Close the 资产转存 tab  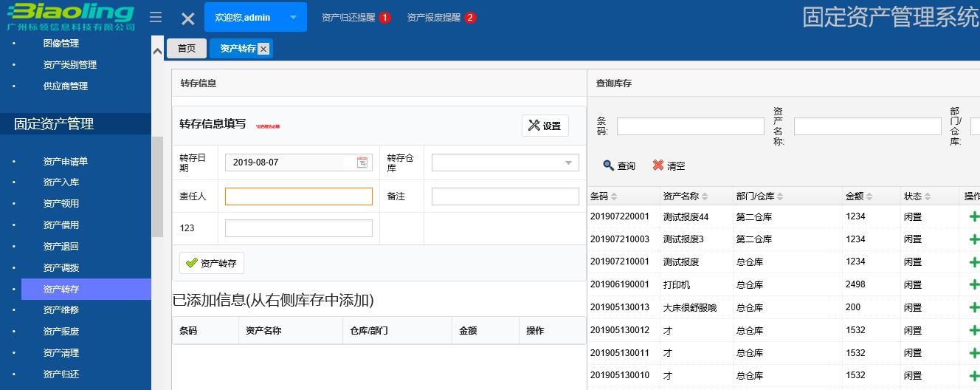pyautogui.click(x=263, y=49)
